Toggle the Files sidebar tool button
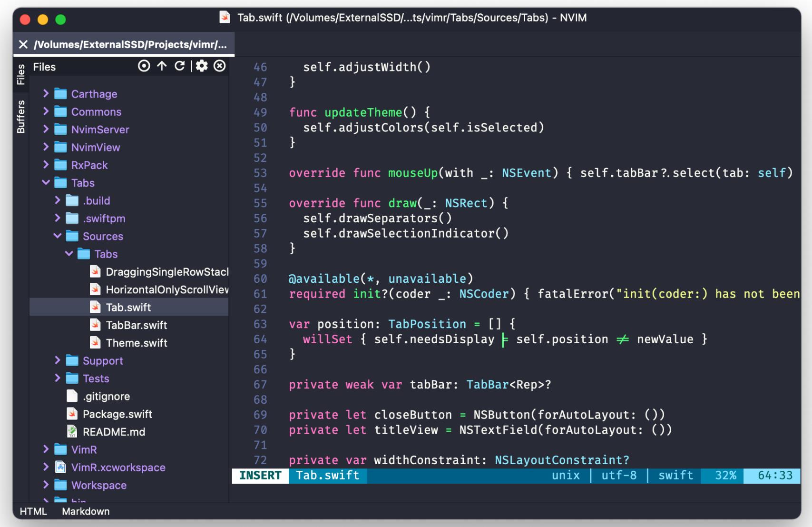The image size is (812, 527). point(21,74)
